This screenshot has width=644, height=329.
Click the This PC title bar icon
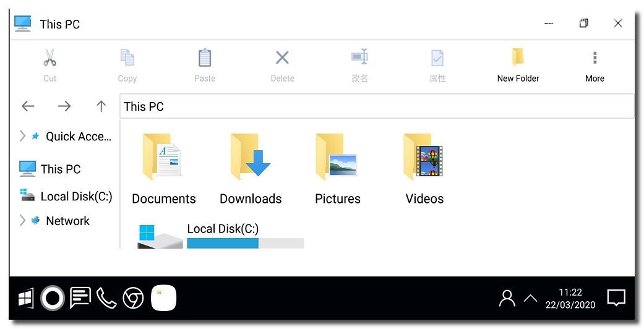pyautogui.click(x=23, y=24)
